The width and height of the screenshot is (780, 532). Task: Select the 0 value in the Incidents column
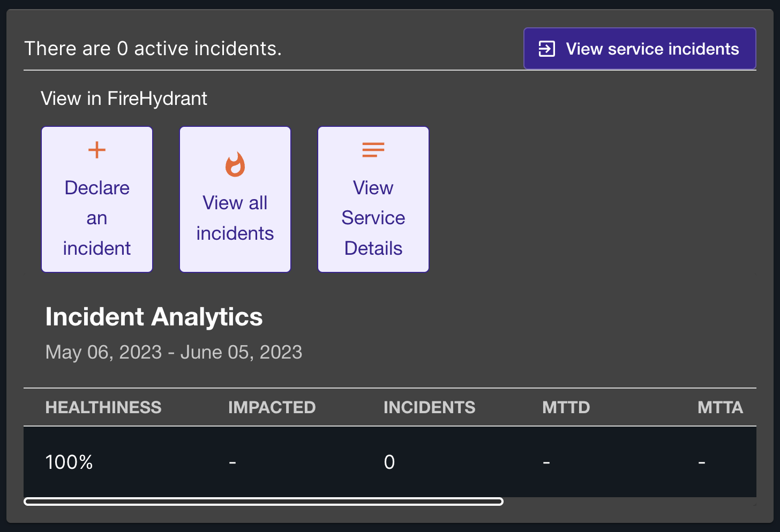(x=389, y=462)
